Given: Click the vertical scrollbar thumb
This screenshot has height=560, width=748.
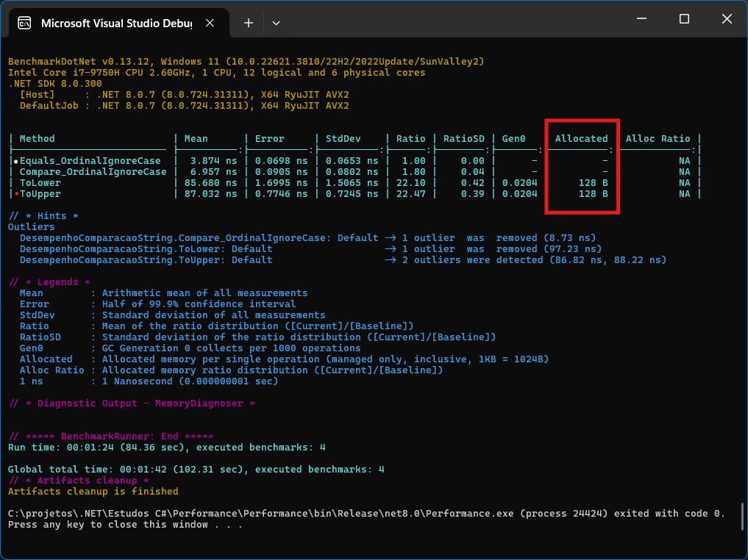Looking at the screenshot, I should (x=742, y=516).
